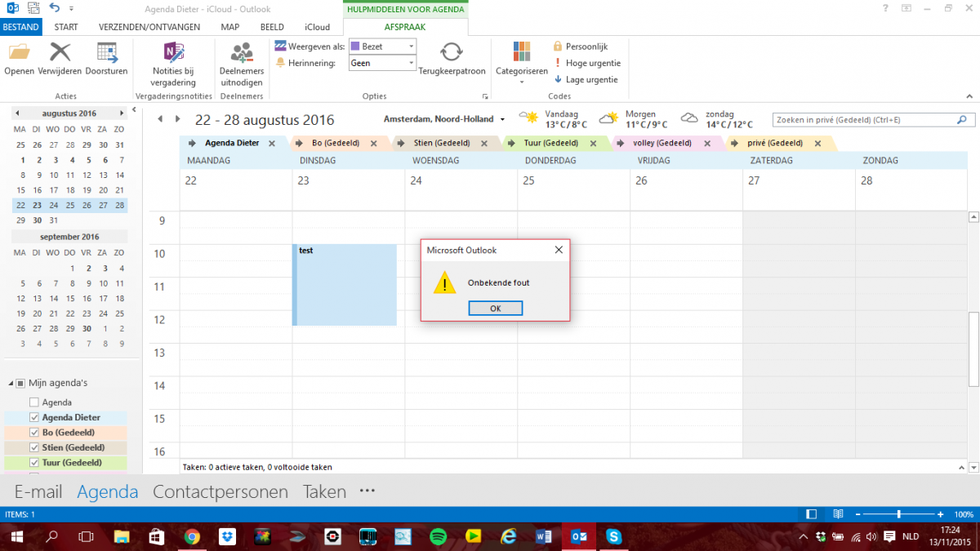The height and width of the screenshot is (551, 980).
Task: Uncheck the Agenda Dieter calendar
Action: pyautogui.click(x=34, y=417)
